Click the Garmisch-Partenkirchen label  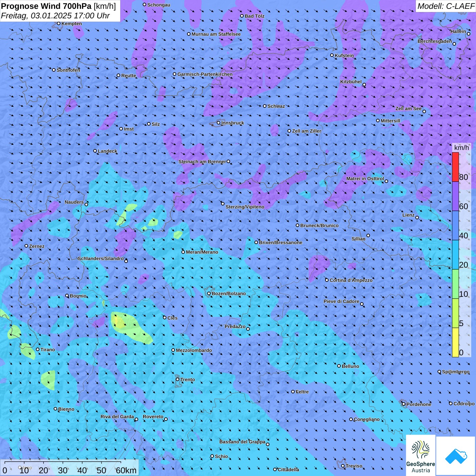coord(205,74)
